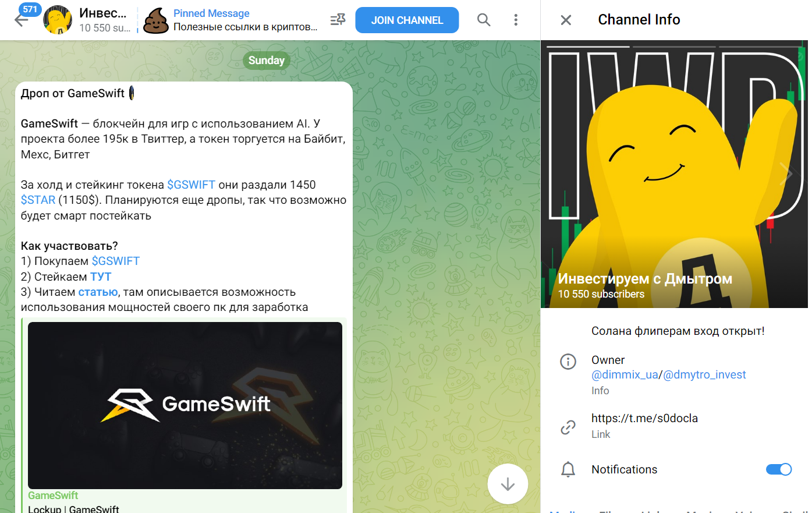Viewport: 812px width, 513px height.
Task: Click 'Инвестируем с Дмытром' on profile photo
Action: (x=645, y=279)
